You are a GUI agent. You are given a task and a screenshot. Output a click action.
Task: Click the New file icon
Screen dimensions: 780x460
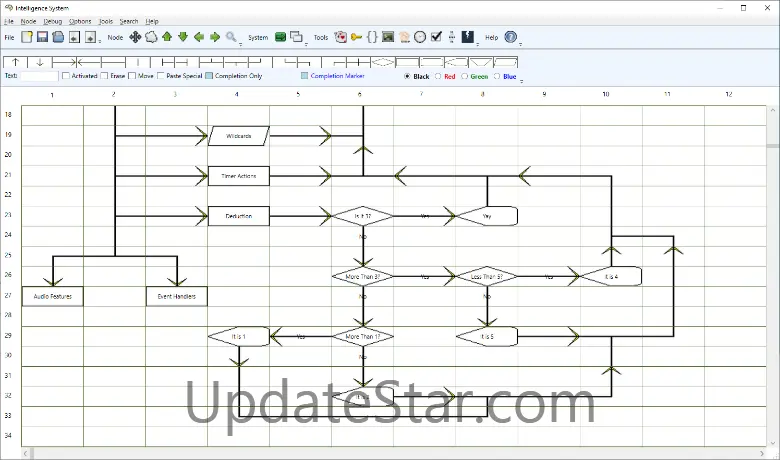27,37
